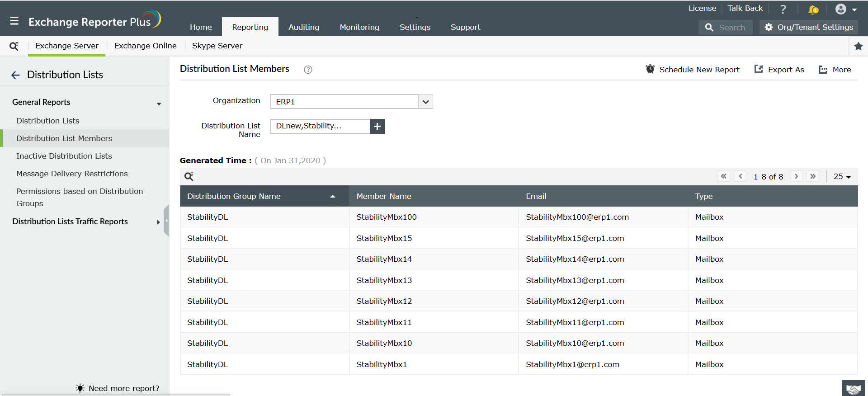The height and width of the screenshot is (396, 868).
Task: Click the email StabilityMbx12@erp1.com
Action: pyautogui.click(x=575, y=301)
